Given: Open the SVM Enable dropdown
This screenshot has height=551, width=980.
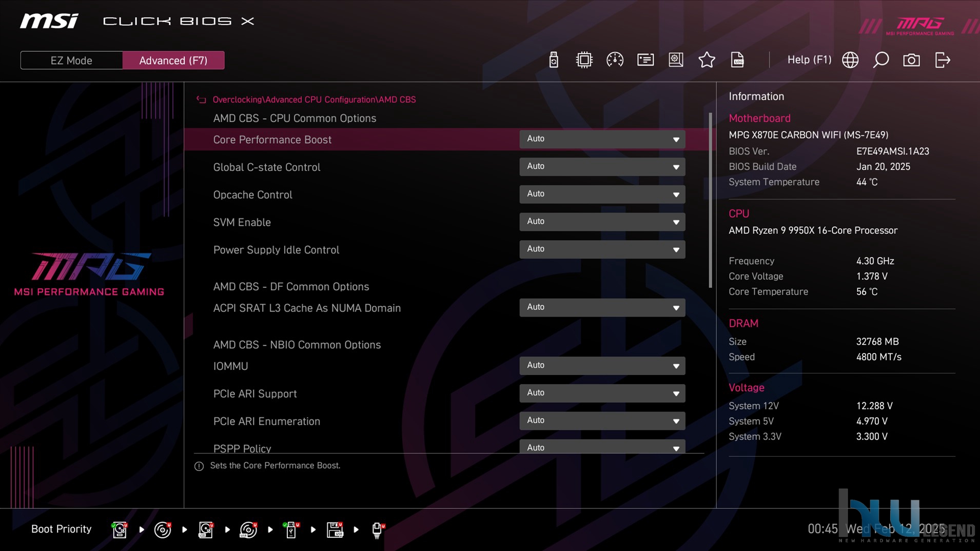Looking at the screenshot, I should point(602,222).
